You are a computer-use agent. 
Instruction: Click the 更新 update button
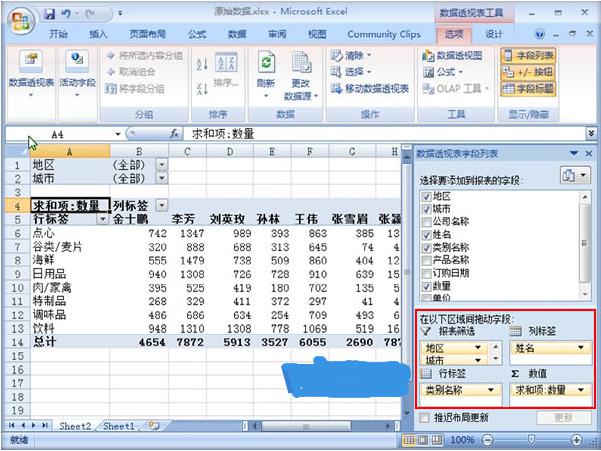pos(563,418)
